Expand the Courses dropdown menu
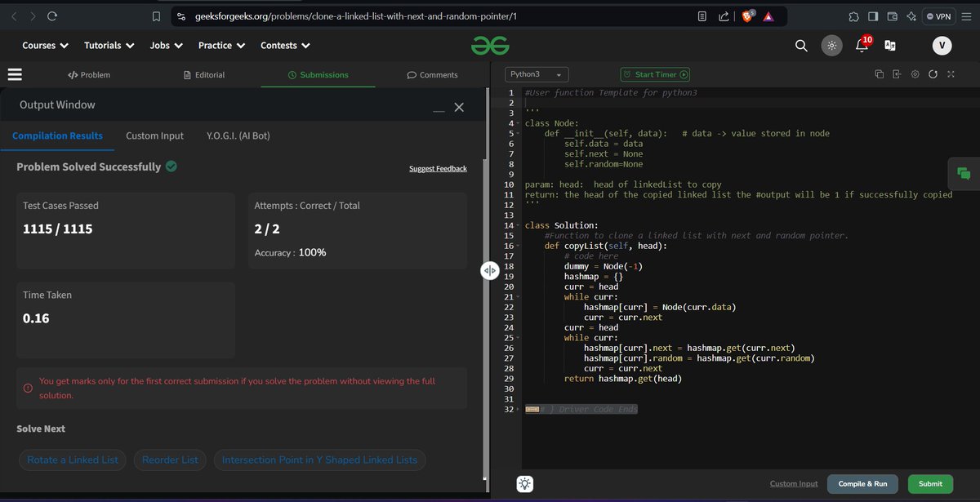This screenshot has height=502, width=980. [45, 46]
